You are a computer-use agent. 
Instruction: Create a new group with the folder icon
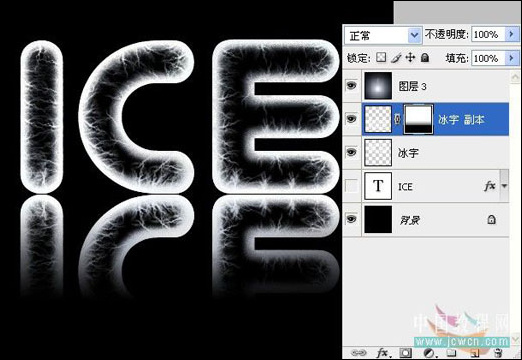(x=451, y=353)
